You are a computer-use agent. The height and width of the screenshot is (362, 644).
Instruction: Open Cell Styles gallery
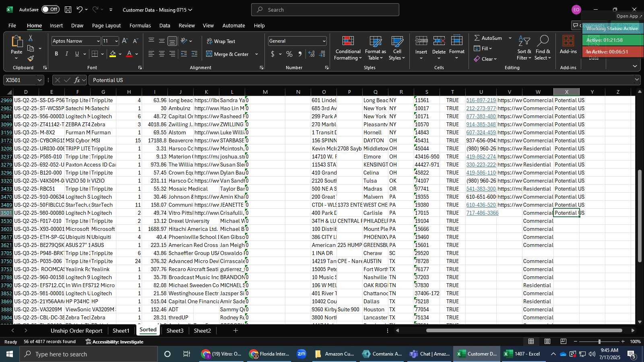[397, 48]
